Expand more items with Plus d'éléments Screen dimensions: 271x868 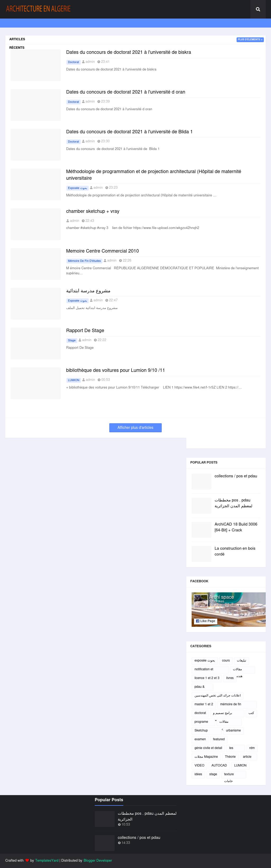click(x=250, y=39)
